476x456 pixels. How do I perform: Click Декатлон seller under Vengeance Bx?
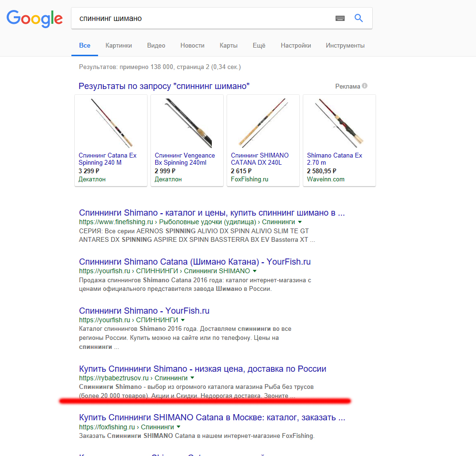pyautogui.click(x=168, y=179)
